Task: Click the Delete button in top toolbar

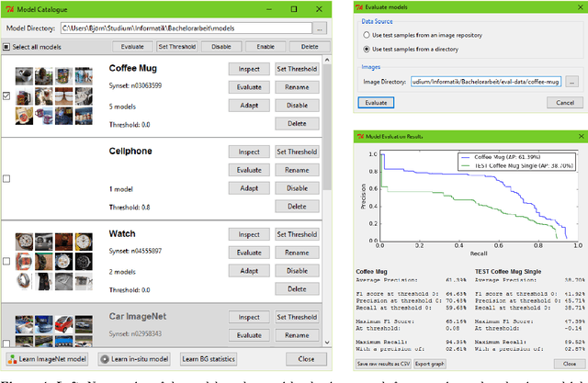Action: point(310,47)
